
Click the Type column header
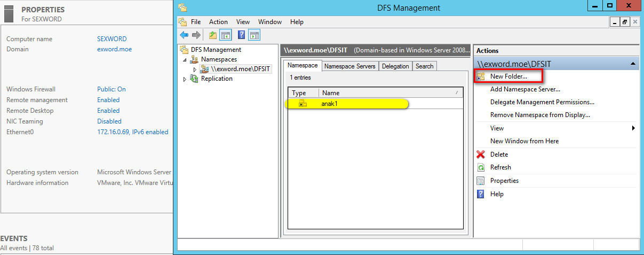point(304,93)
